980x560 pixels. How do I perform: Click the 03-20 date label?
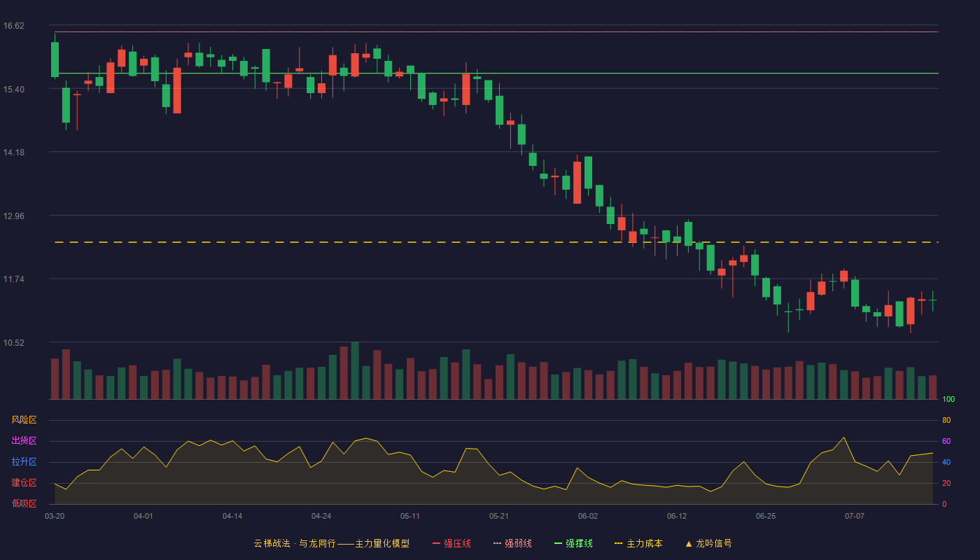point(55,516)
